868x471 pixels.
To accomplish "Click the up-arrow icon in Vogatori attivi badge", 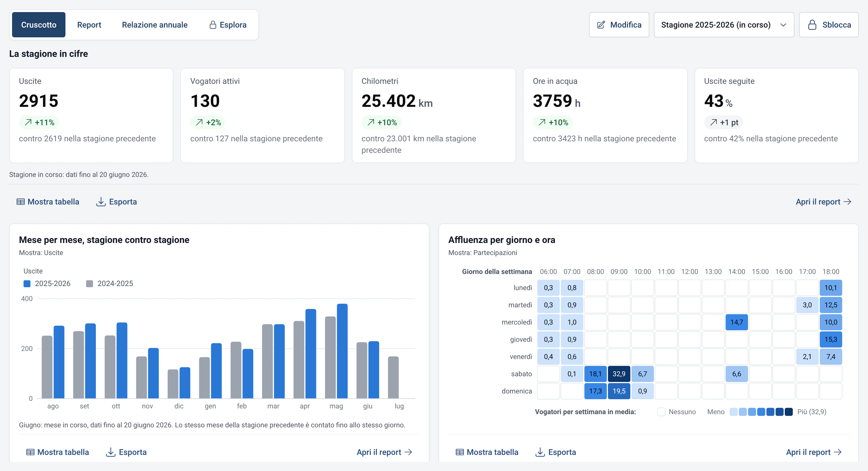I will click(x=199, y=122).
